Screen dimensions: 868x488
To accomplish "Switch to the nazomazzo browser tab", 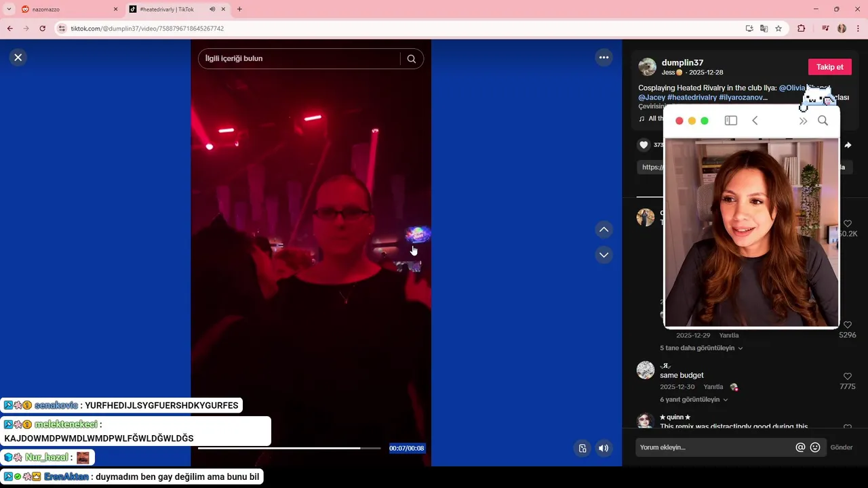I will tap(68, 9).
